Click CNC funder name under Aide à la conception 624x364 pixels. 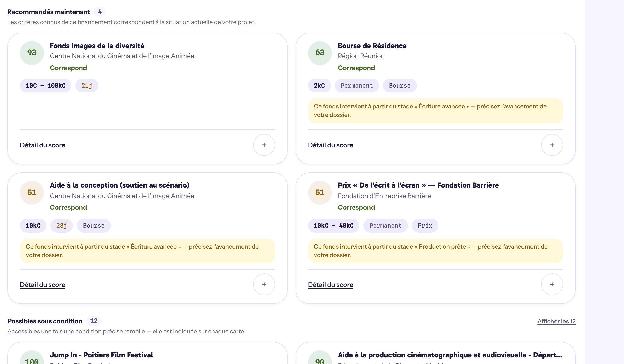122,196
